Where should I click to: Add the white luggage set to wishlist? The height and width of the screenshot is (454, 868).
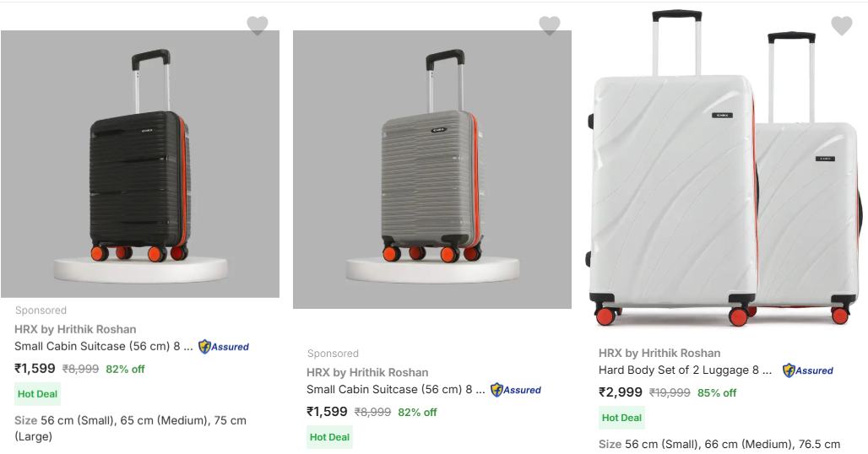pos(842,26)
